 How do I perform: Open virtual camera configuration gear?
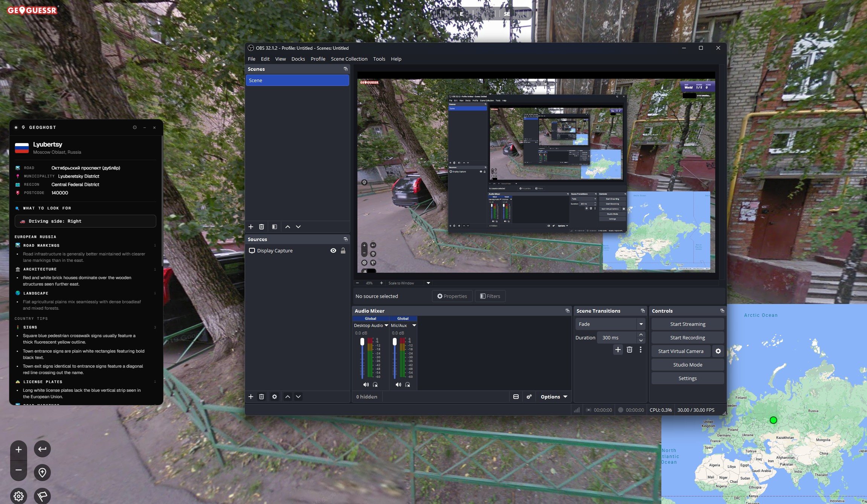[718, 351]
